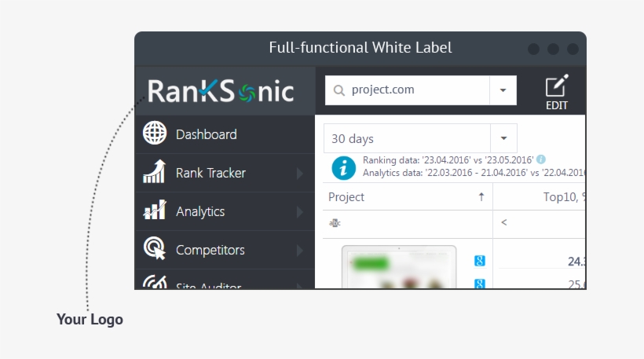Click the 'Full-functional White Label' title
The image size is (644, 359).
point(360,48)
